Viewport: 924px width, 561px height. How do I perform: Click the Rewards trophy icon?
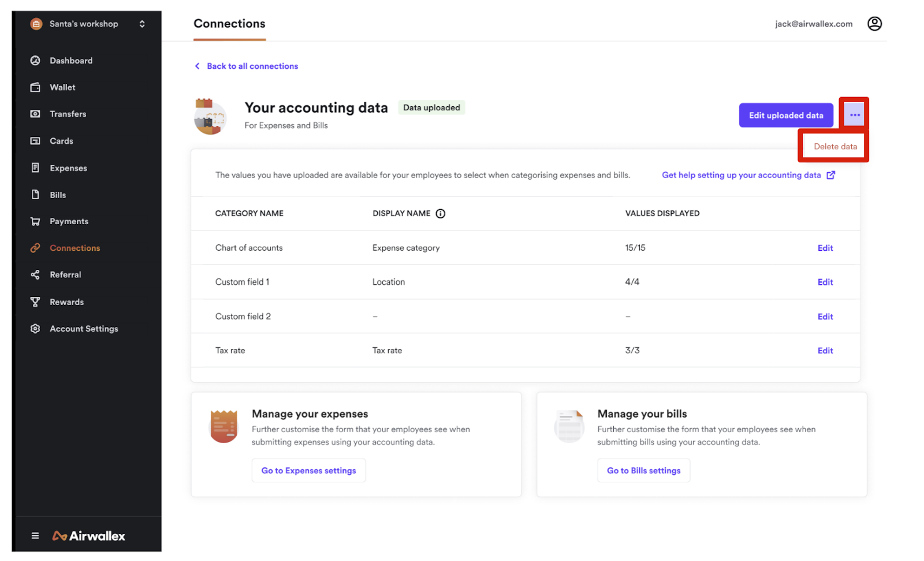point(35,302)
